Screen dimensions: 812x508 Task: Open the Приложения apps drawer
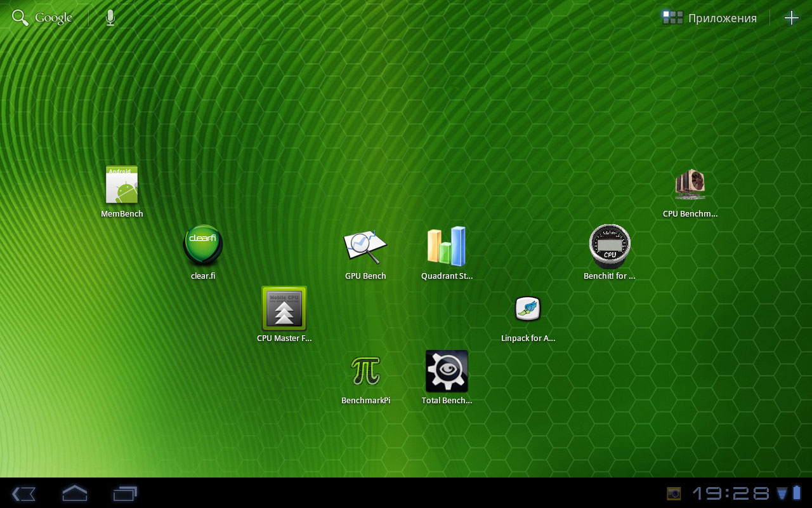709,18
